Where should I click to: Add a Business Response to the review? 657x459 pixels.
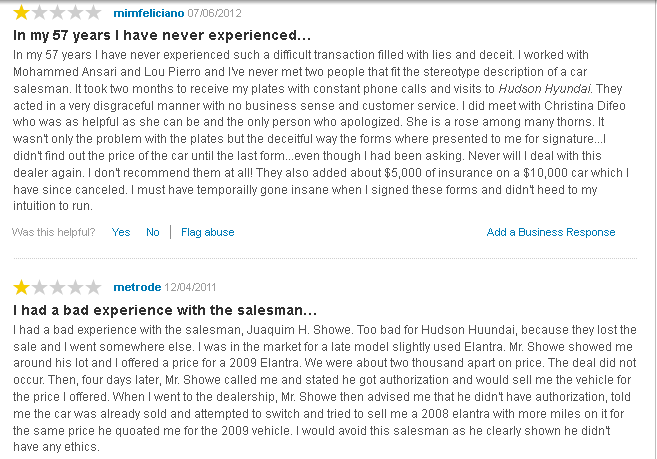(x=551, y=232)
